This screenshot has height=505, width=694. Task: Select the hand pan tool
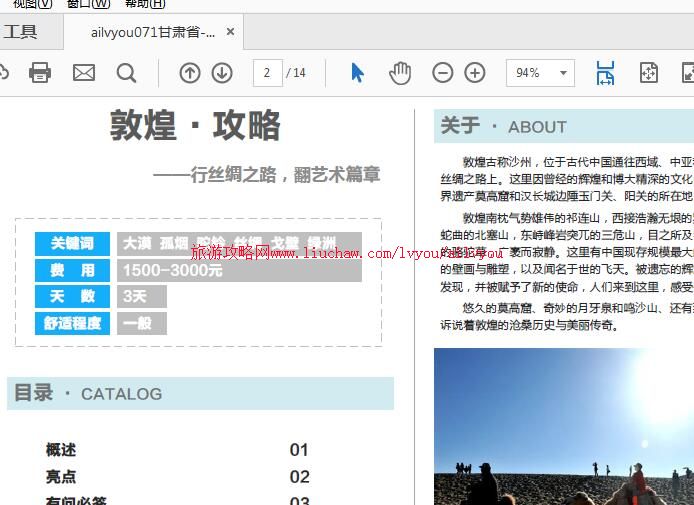[400, 72]
